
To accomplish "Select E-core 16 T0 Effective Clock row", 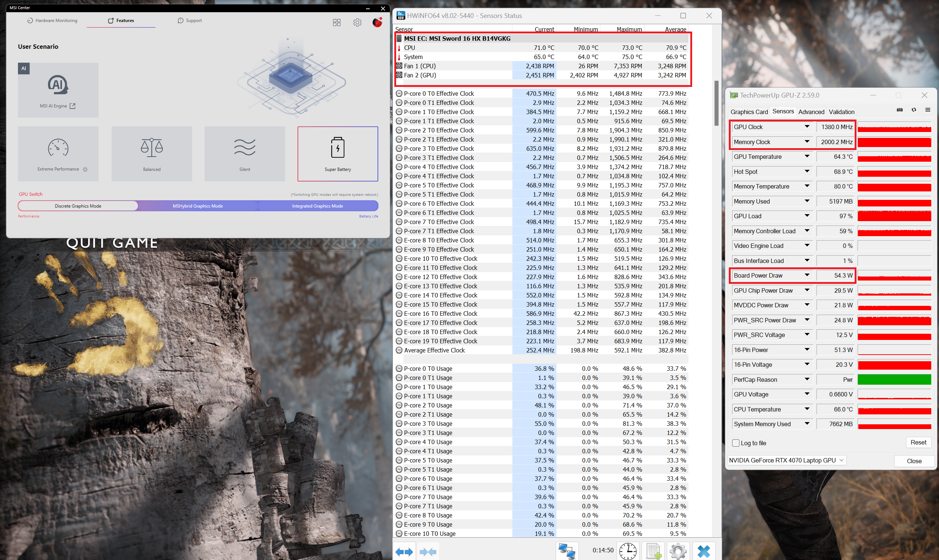I will (542, 314).
